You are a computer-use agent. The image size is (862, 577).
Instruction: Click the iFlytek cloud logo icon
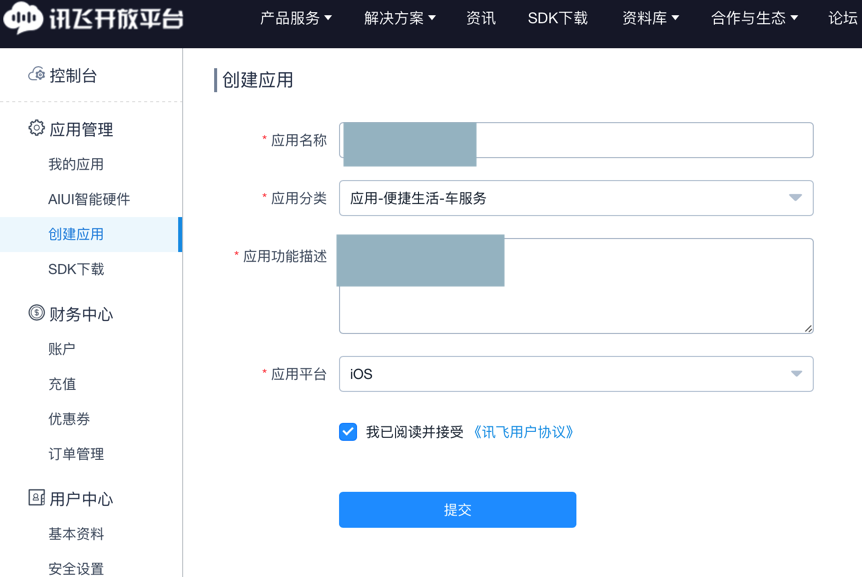coord(22,17)
